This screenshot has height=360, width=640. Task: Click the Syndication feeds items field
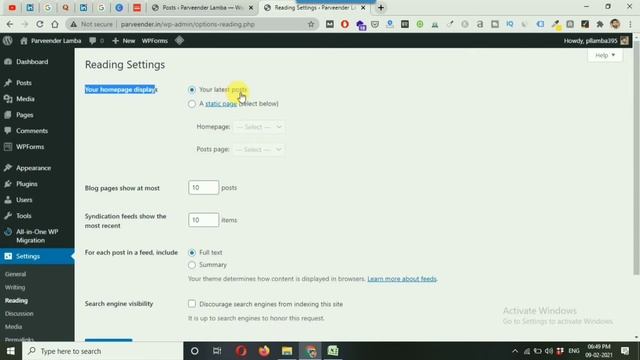(203, 220)
